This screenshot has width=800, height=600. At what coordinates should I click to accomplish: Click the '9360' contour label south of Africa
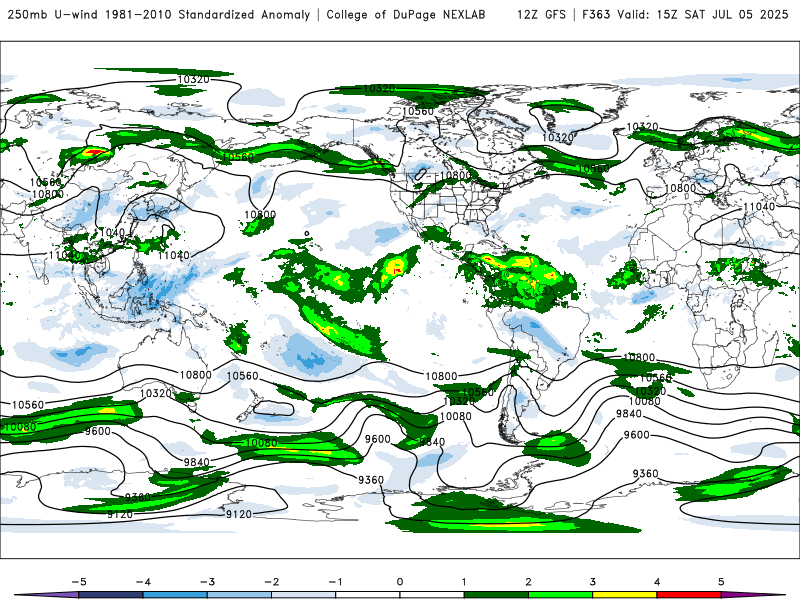645,473
